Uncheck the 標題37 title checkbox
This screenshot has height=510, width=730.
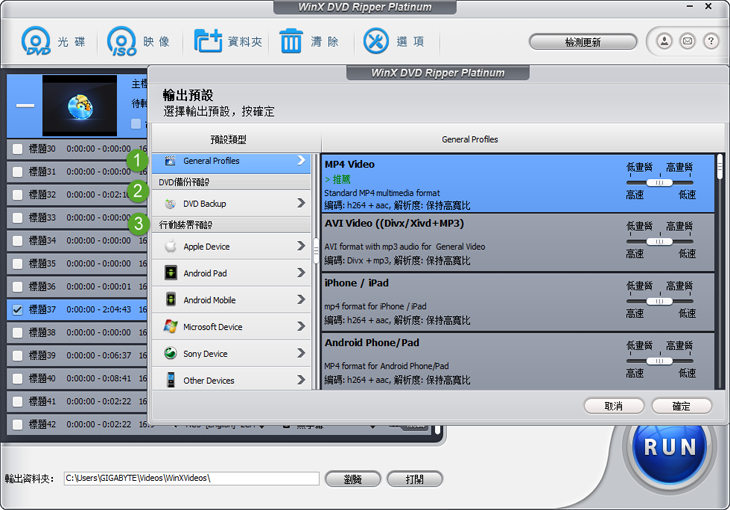click(17, 310)
